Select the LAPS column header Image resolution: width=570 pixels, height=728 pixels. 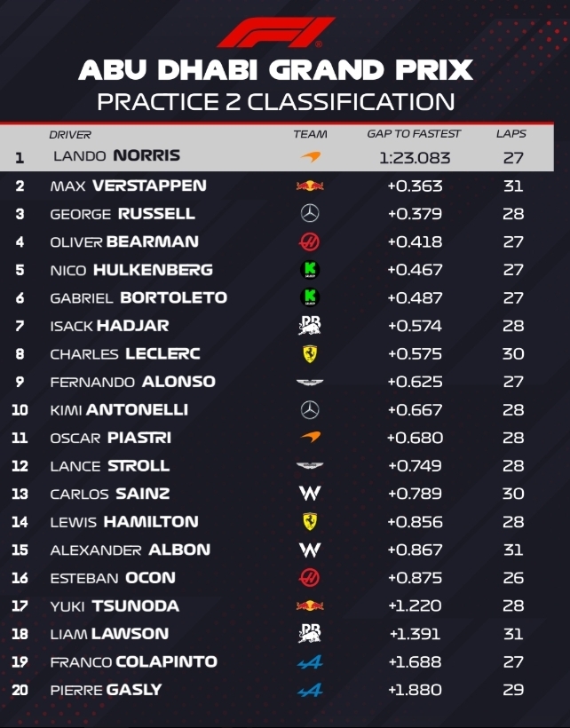click(x=511, y=134)
